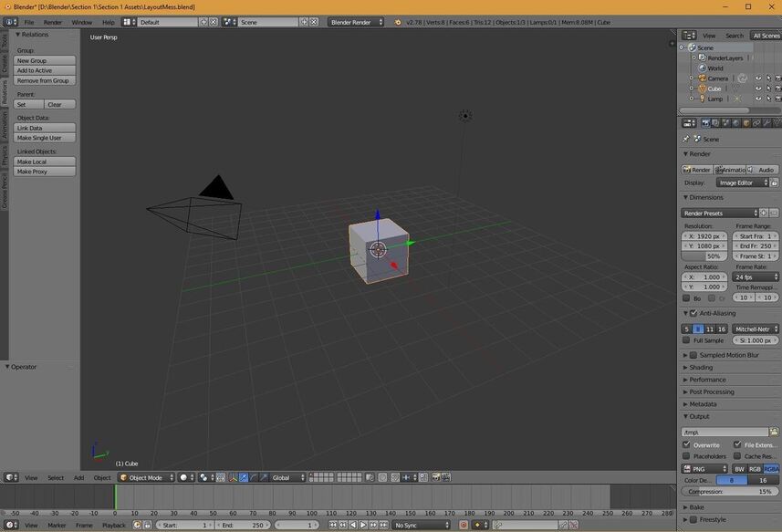Set Compression slider to a new value
The width and height of the screenshot is (782, 532).
(730, 491)
